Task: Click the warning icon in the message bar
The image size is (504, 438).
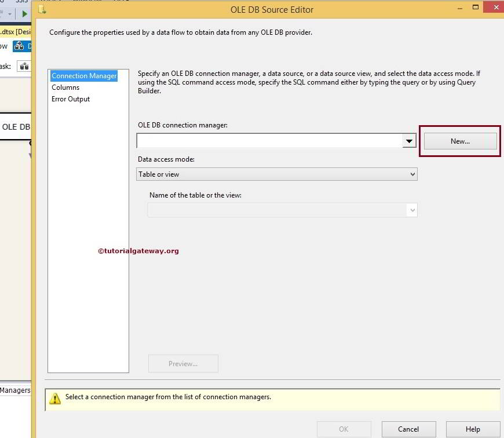Action: click(55, 399)
